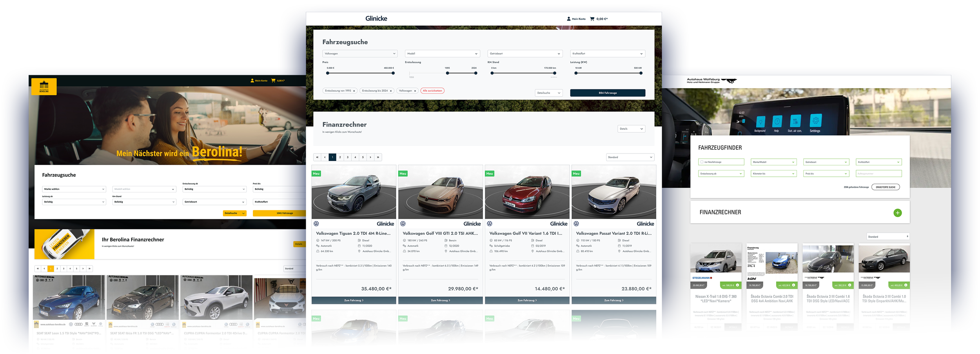Open 'Marke wählen' dropdown on Berolina site
Screen dimensions: 980x354
[74, 189]
